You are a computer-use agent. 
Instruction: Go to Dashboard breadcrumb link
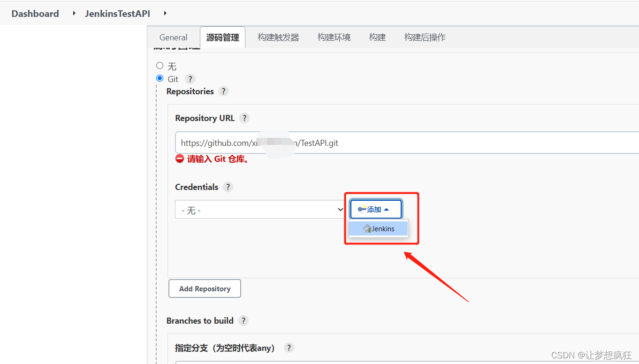click(x=35, y=14)
